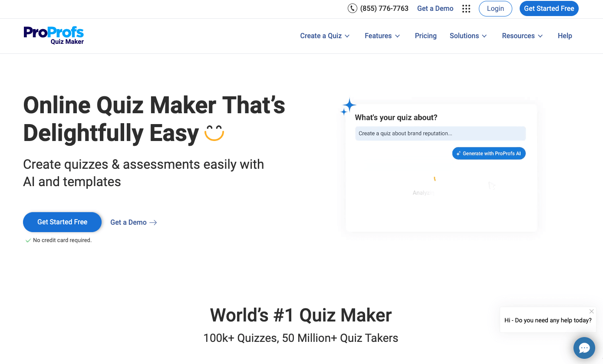The image size is (603, 364).
Task: Click the 'No credit card required.' text
Action: tap(62, 240)
